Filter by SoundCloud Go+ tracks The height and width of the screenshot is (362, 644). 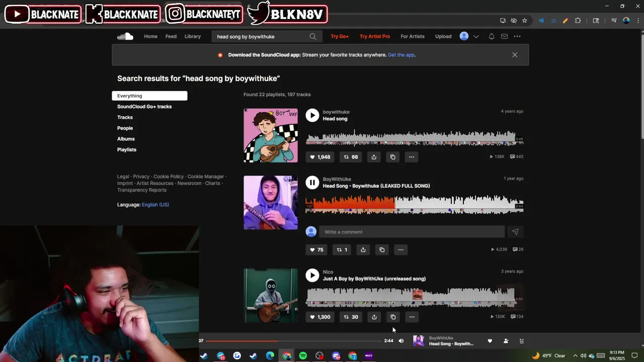[x=144, y=107]
